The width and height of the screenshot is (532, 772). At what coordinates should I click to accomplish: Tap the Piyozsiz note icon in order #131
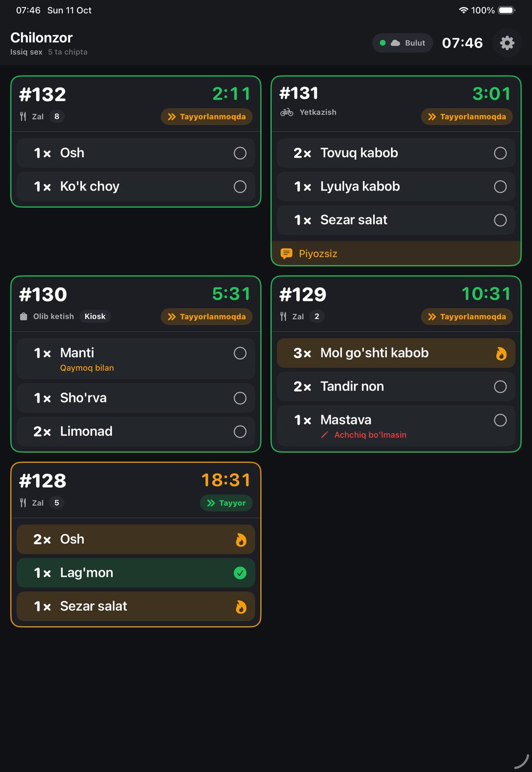(x=286, y=254)
